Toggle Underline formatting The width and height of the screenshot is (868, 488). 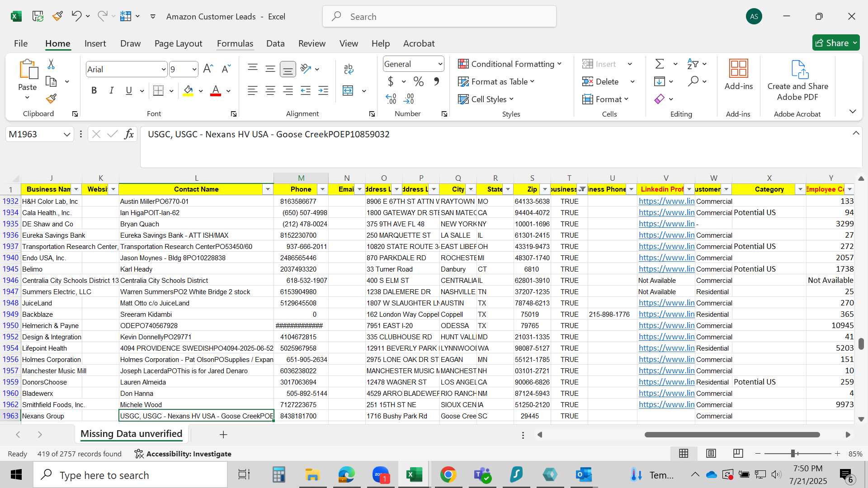129,90
